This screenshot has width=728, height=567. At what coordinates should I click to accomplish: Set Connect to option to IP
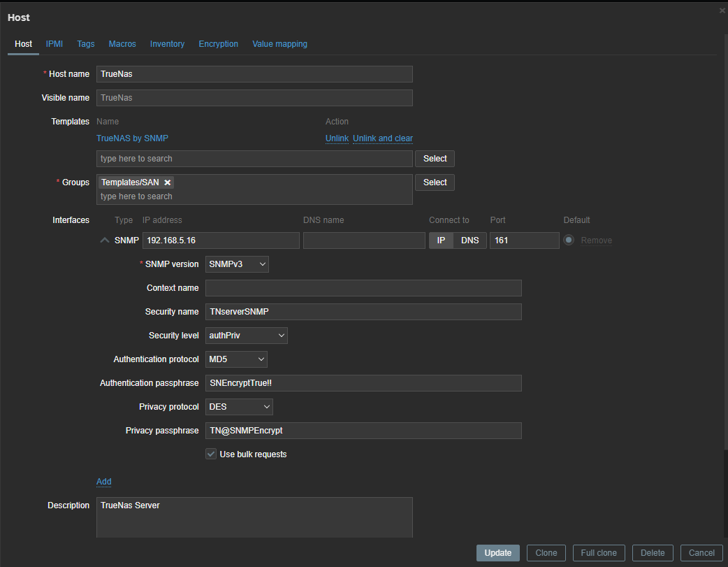coord(441,241)
